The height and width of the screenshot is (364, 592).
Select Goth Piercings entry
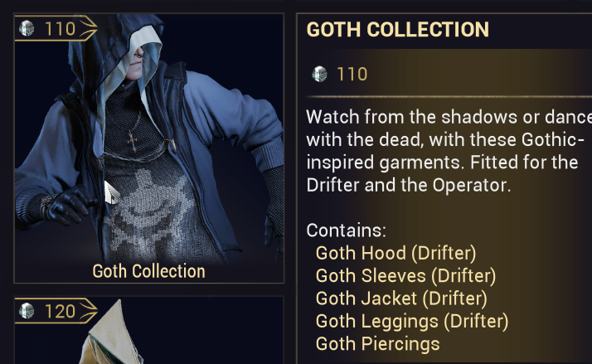coord(377,343)
